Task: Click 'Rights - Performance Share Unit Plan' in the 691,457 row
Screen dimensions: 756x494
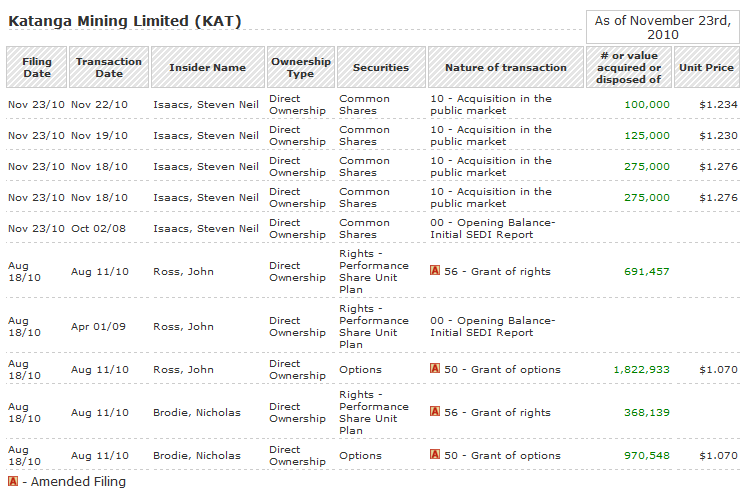Action: pyautogui.click(x=374, y=271)
